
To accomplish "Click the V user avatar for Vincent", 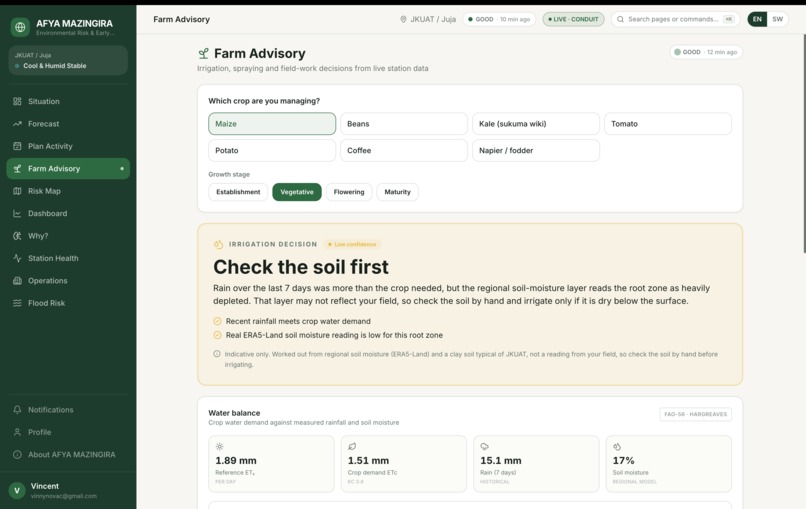I will pos(17,490).
